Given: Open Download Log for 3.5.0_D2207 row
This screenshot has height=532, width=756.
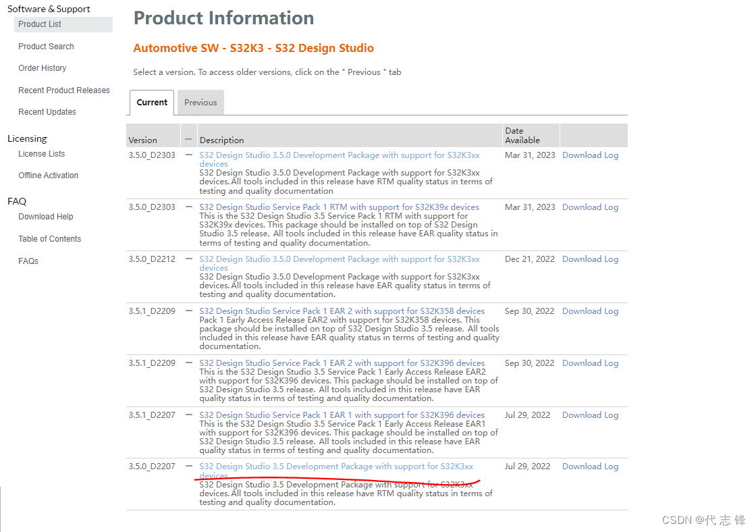Looking at the screenshot, I should pos(590,467).
